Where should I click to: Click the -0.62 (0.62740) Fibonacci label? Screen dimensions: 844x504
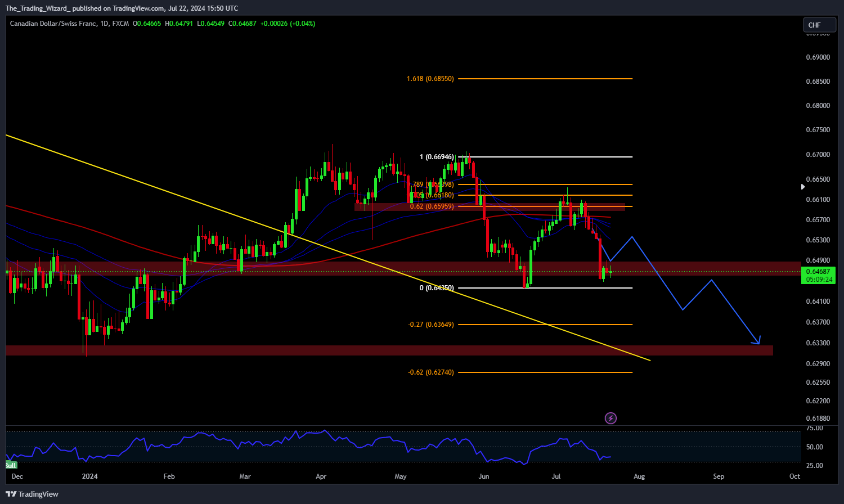[x=431, y=372]
